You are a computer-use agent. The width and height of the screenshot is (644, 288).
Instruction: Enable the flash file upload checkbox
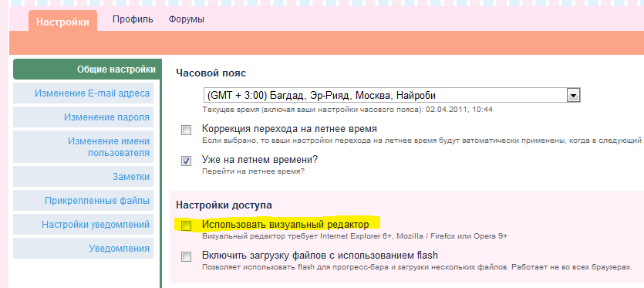coord(187,257)
